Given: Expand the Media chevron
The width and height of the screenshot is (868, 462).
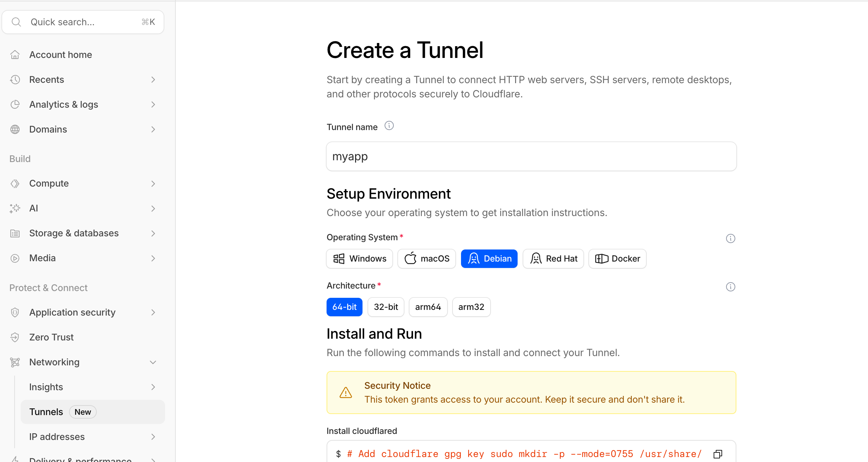Looking at the screenshot, I should pyautogui.click(x=153, y=258).
